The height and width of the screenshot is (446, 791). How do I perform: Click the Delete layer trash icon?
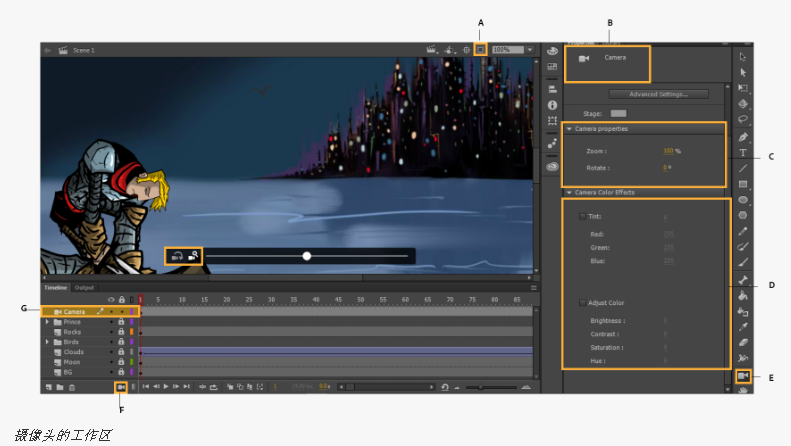tap(72, 387)
